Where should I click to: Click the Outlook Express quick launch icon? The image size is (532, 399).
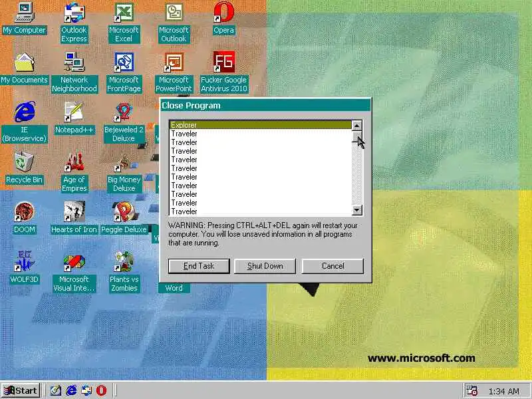coord(86,390)
